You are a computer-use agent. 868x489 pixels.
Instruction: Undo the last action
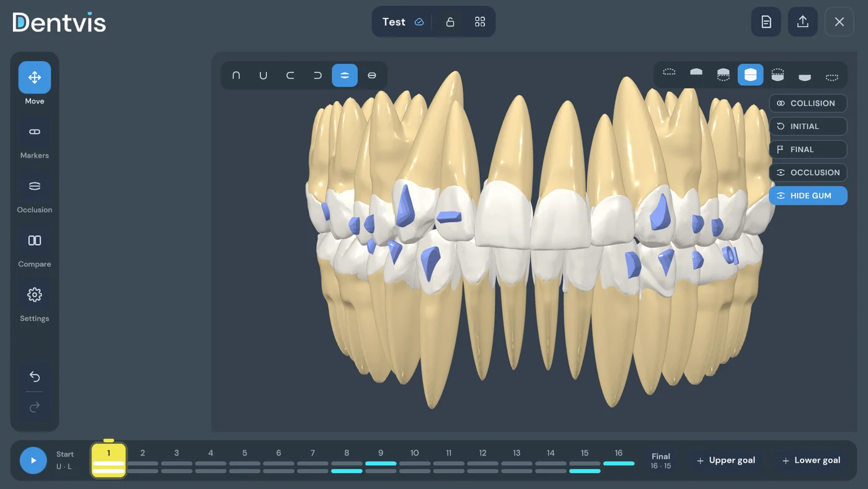click(35, 377)
